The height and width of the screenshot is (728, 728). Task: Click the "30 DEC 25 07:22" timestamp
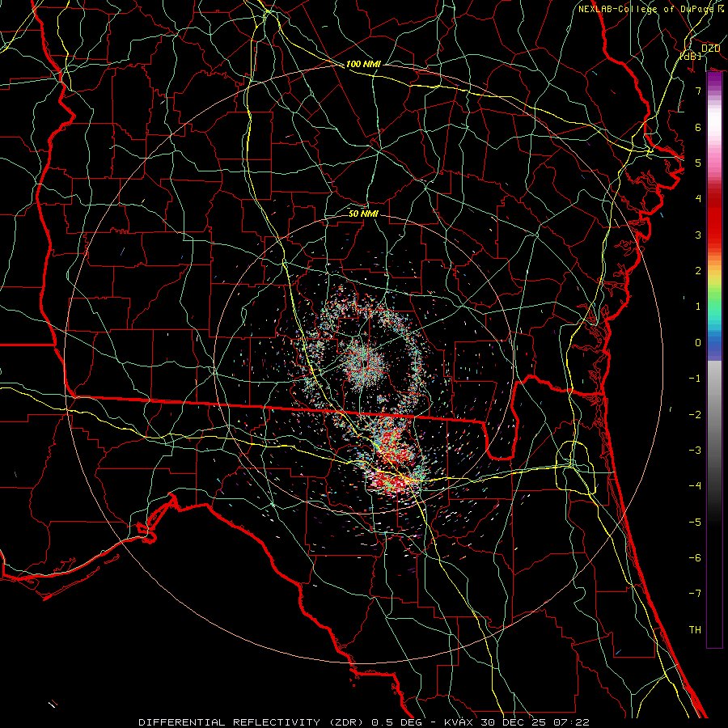pos(535,722)
